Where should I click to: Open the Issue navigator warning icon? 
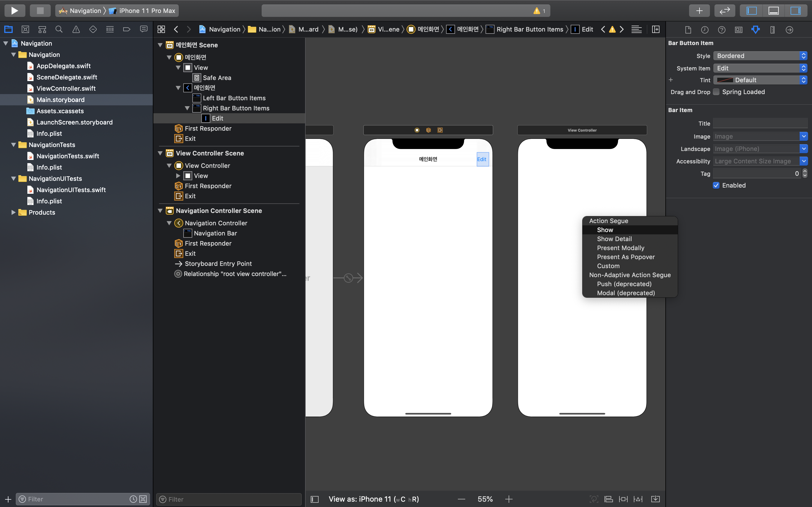[x=76, y=30]
